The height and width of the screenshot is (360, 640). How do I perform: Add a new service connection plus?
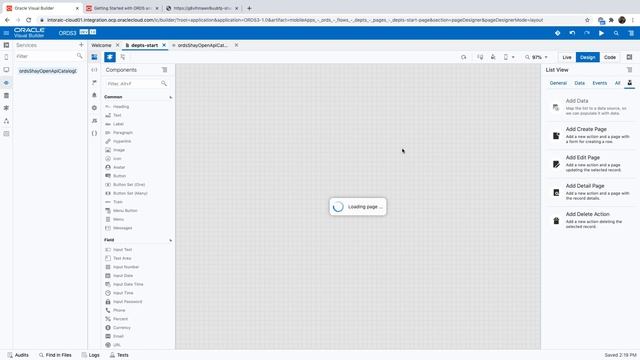(81, 45)
